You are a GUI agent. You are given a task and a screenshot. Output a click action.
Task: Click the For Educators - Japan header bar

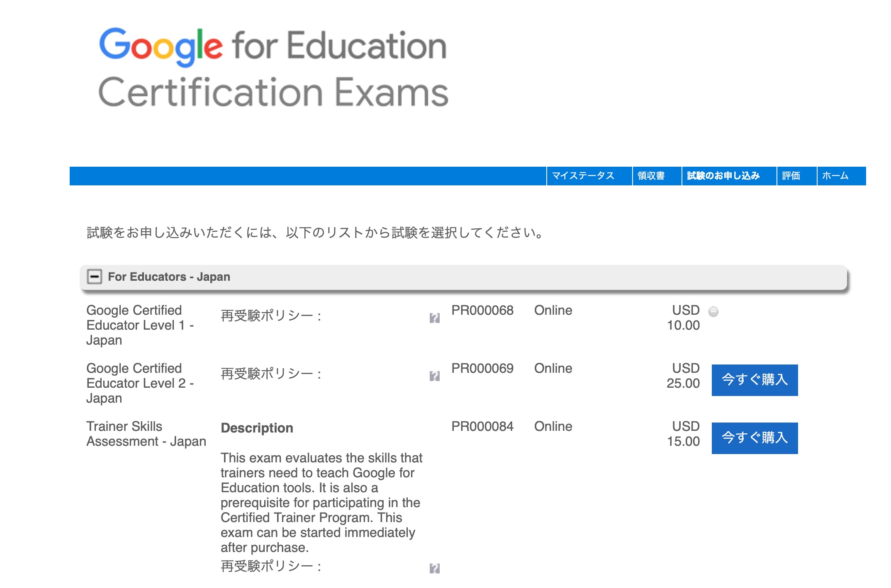coord(463,277)
